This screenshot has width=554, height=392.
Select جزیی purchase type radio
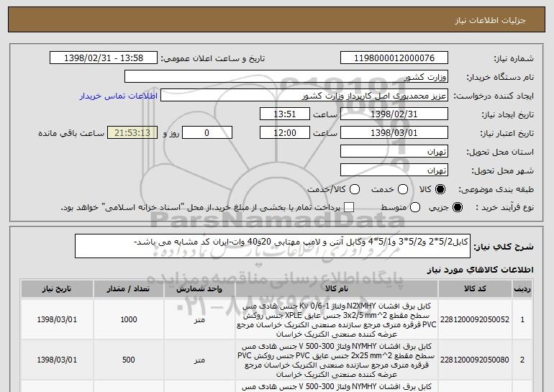point(457,207)
